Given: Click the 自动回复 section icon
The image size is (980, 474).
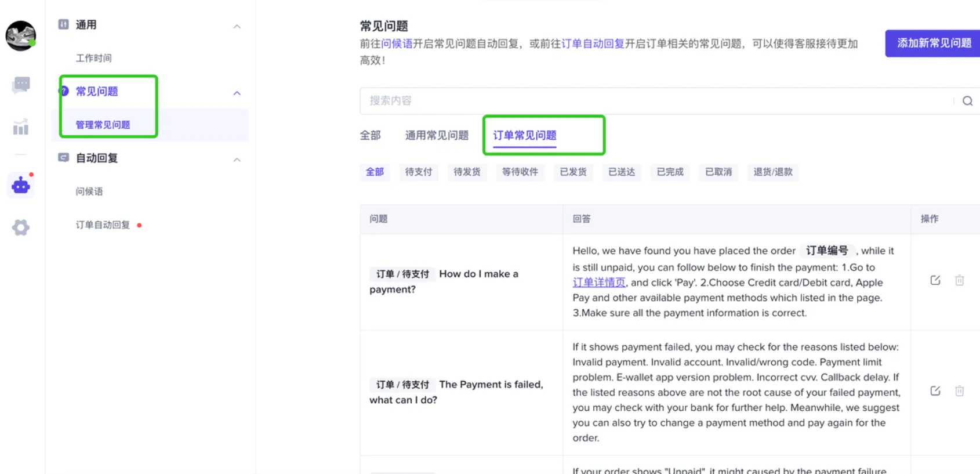Looking at the screenshot, I should [64, 158].
